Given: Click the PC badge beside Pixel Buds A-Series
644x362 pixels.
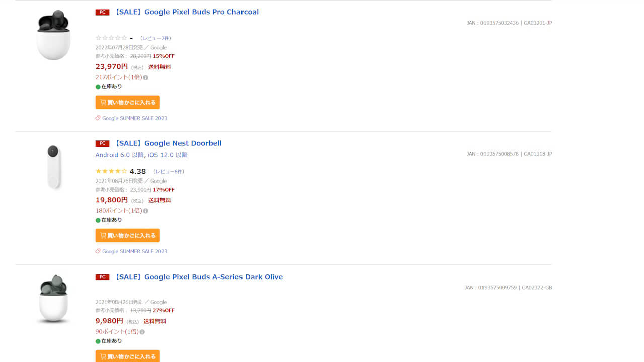Looking at the screenshot, I should 102,277.
